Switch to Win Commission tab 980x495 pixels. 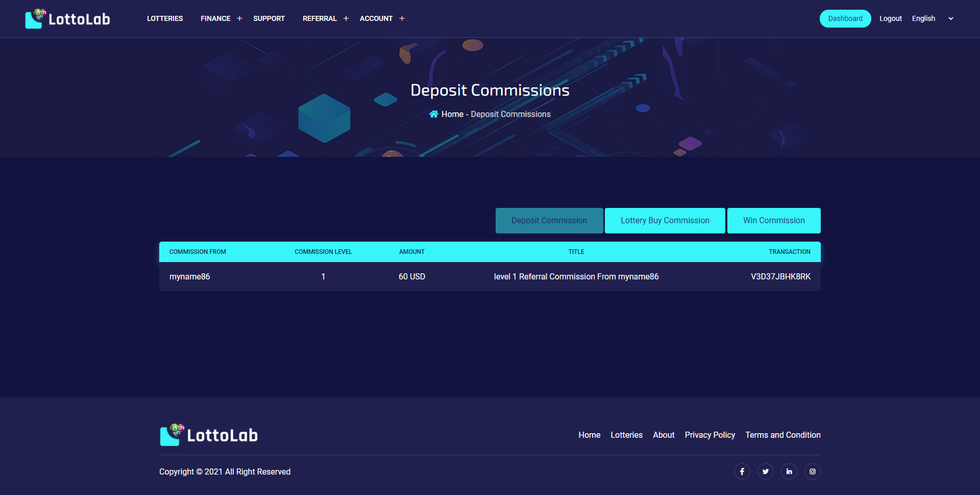[x=773, y=221]
